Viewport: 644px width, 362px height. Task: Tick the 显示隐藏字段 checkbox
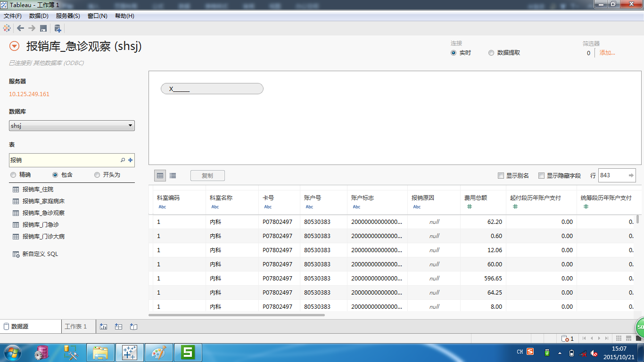coord(542,176)
